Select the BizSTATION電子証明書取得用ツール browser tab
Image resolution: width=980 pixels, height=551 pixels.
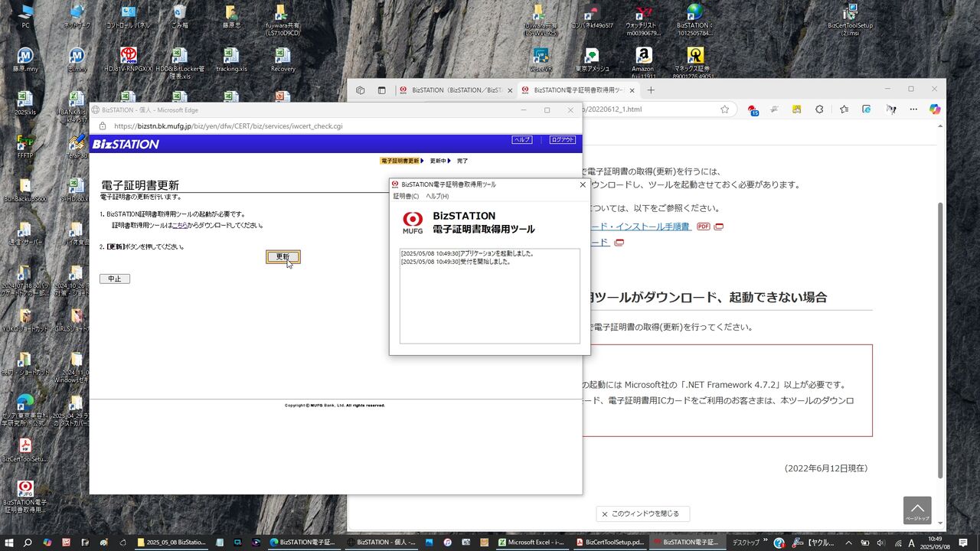point(578,90)
